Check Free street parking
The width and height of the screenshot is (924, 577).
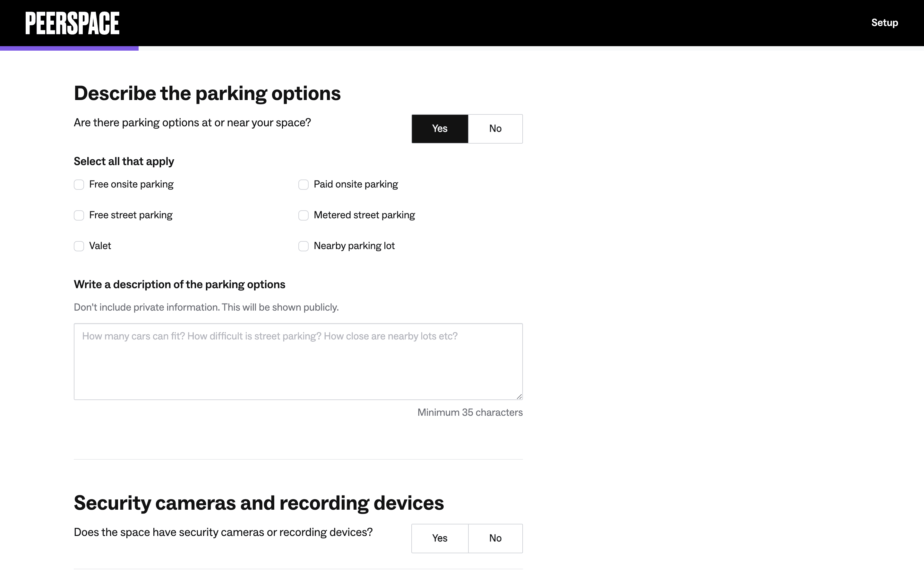[x=79, y=216]
